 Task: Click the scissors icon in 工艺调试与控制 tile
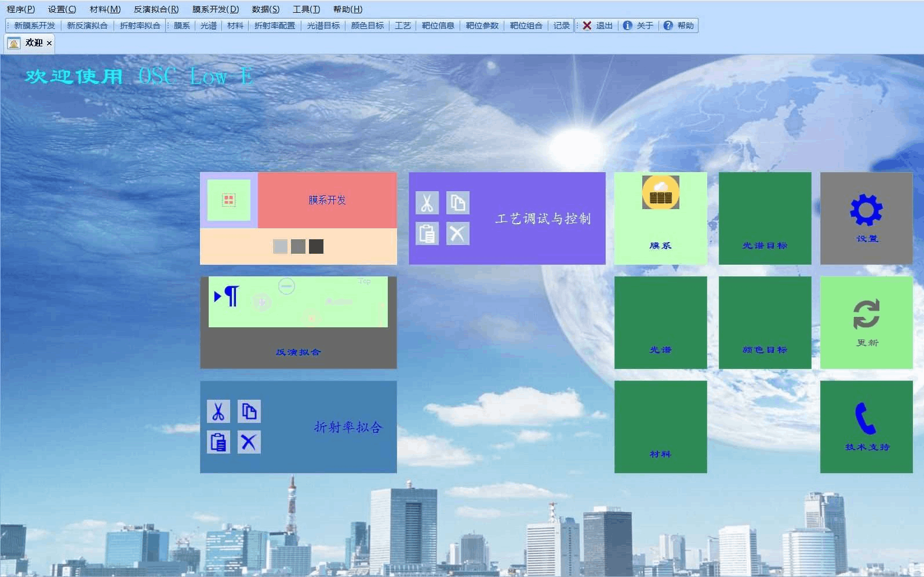pos(427,203)
